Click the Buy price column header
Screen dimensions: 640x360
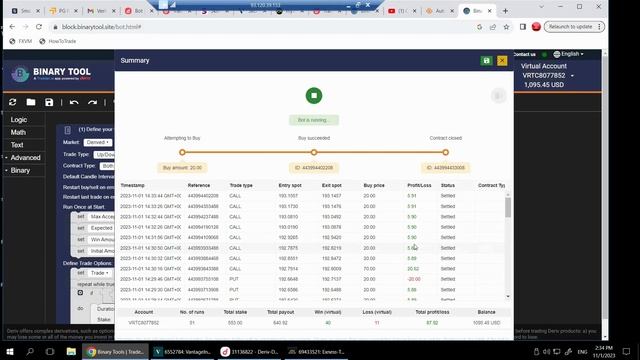[374, 185]
